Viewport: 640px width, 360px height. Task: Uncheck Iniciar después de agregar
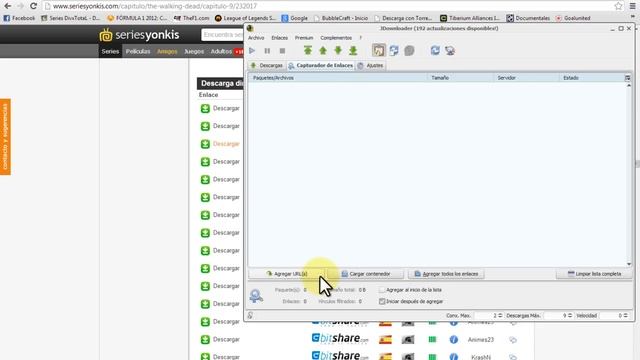coord(382,302)
